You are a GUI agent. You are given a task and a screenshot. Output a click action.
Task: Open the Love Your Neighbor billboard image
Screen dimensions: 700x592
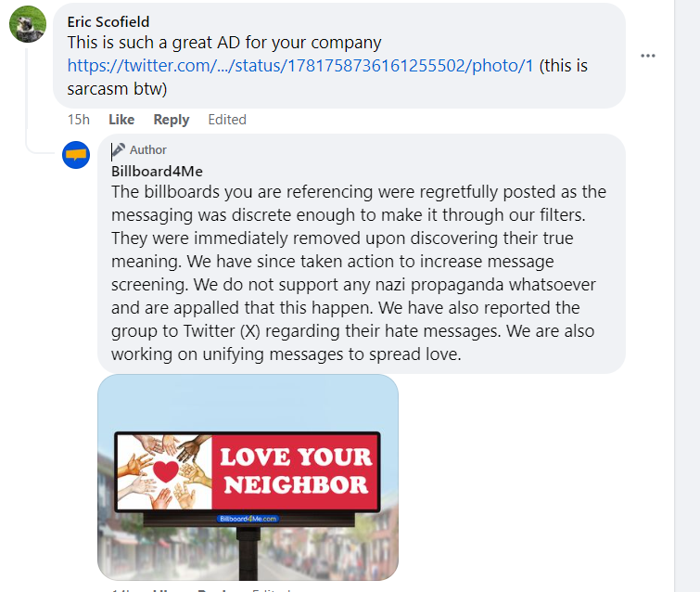248,478
